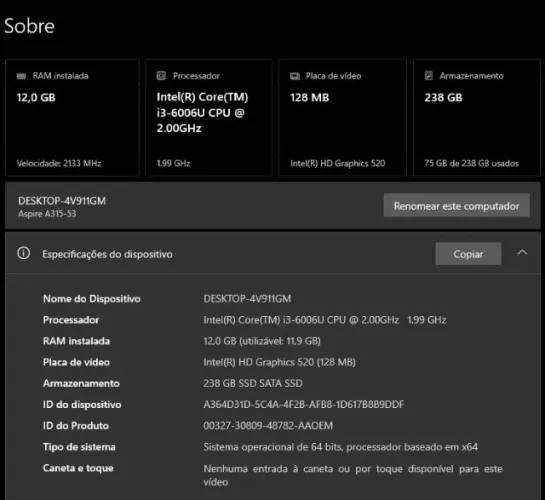Click the 128 MB video card value

[x=310, y=98]
